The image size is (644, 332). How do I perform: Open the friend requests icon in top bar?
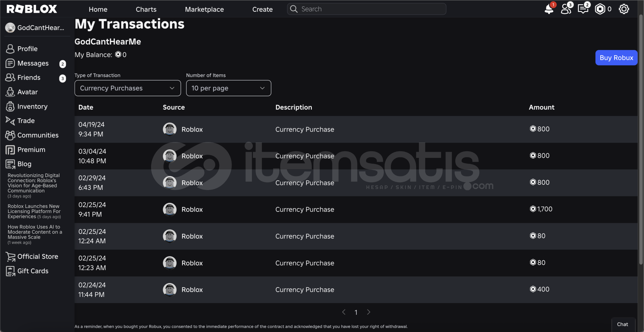(566, 9)
